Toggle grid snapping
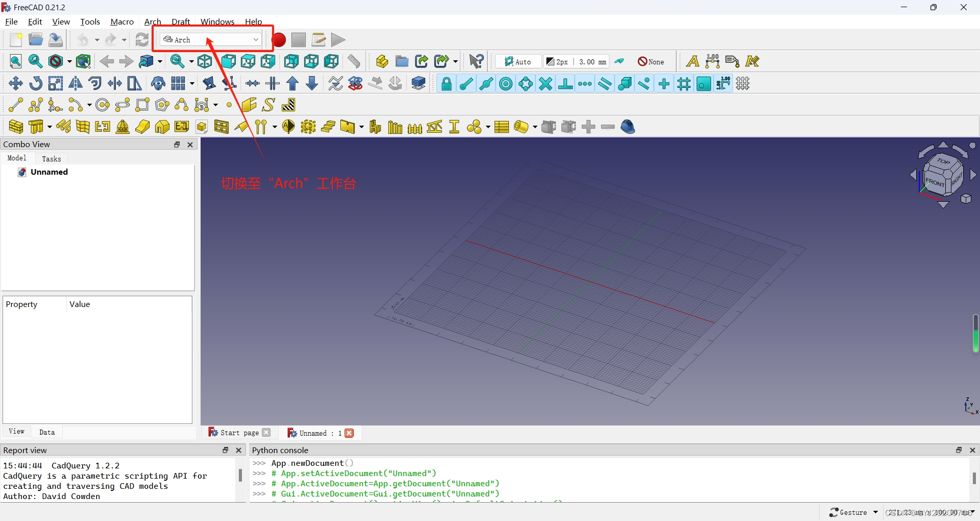 coord(683,83)
